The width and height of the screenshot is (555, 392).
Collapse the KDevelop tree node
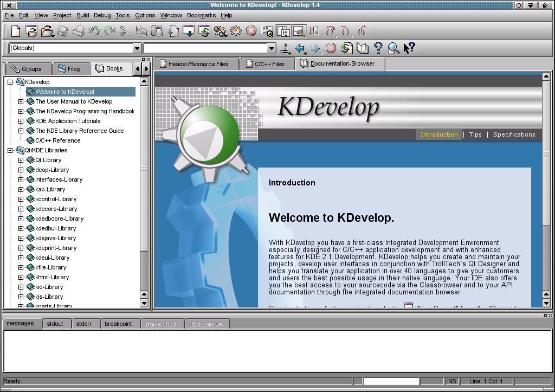pos(10,82)
